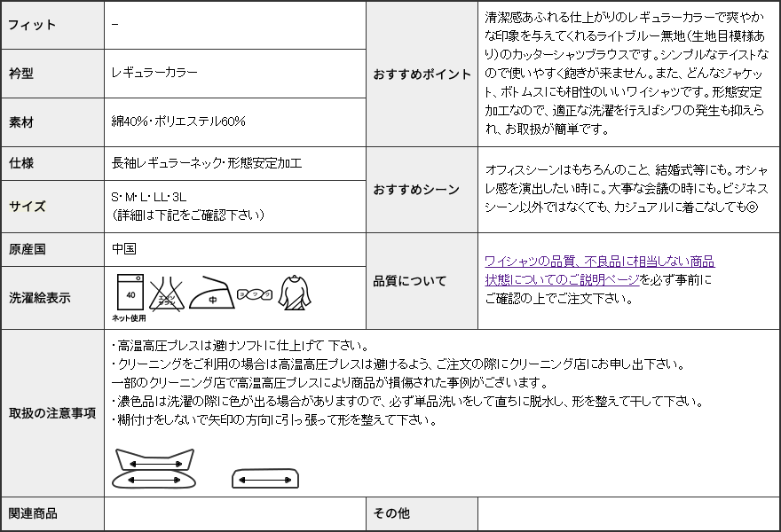Open the ワイシャツの品質 explanation page link
781x532 pixels.
coord(600,262)
